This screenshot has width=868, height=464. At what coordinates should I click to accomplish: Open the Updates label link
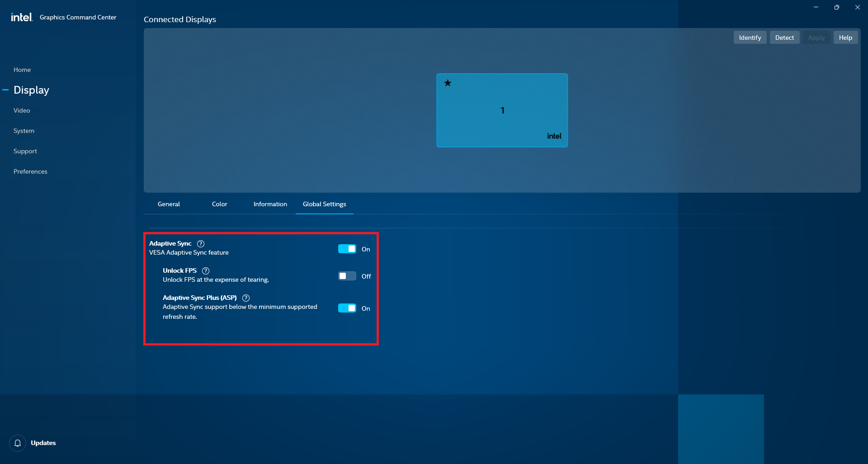click(43, 443)
